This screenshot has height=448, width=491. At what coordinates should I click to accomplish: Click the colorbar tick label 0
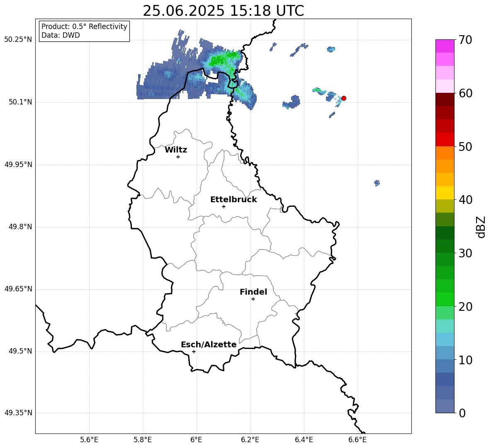click(462, 413)
